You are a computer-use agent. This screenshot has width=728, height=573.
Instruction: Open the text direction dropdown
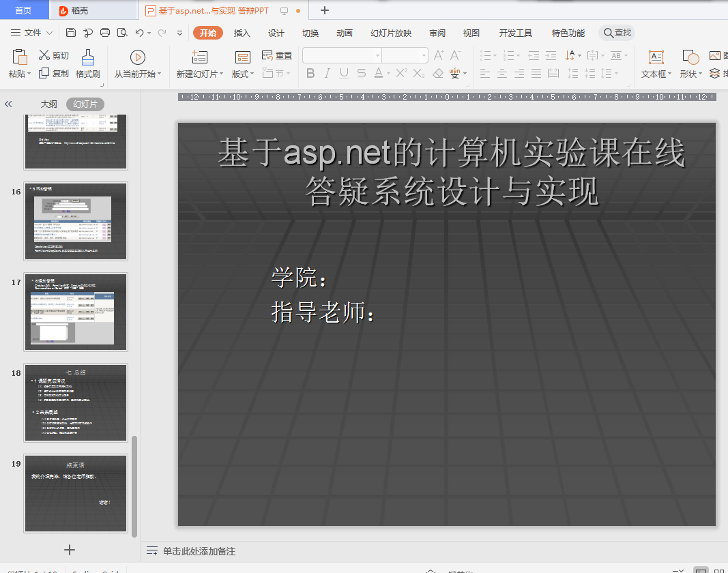click(580, 56)
